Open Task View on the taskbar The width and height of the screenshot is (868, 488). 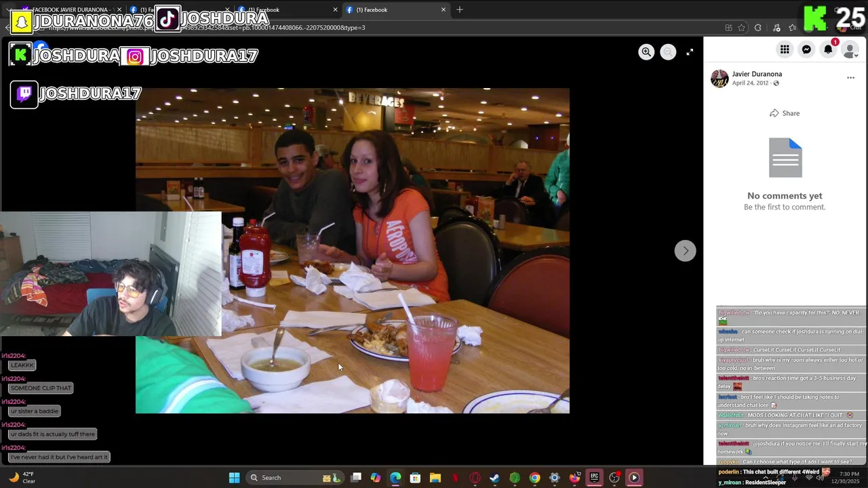[x=356, y=478]
